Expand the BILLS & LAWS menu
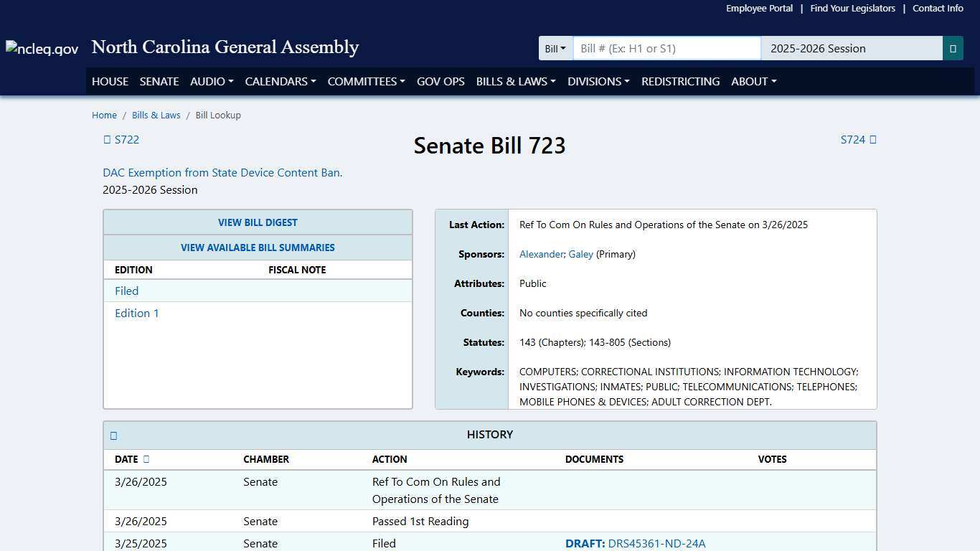 [x=515, y=81]
